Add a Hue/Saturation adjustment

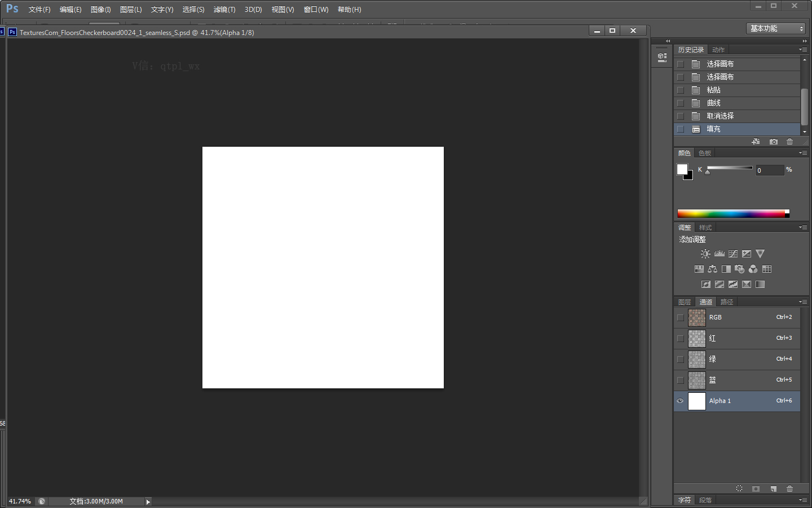[699, 269]
